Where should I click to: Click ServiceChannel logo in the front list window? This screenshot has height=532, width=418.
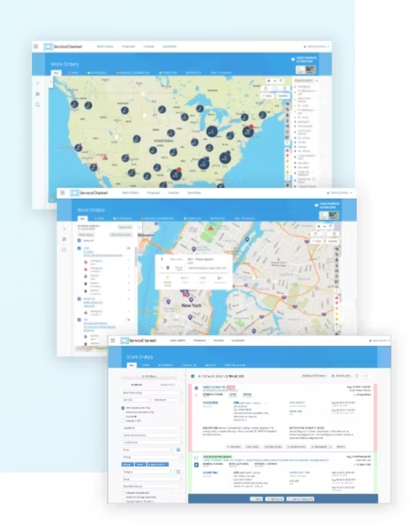(x=138, y=340)
